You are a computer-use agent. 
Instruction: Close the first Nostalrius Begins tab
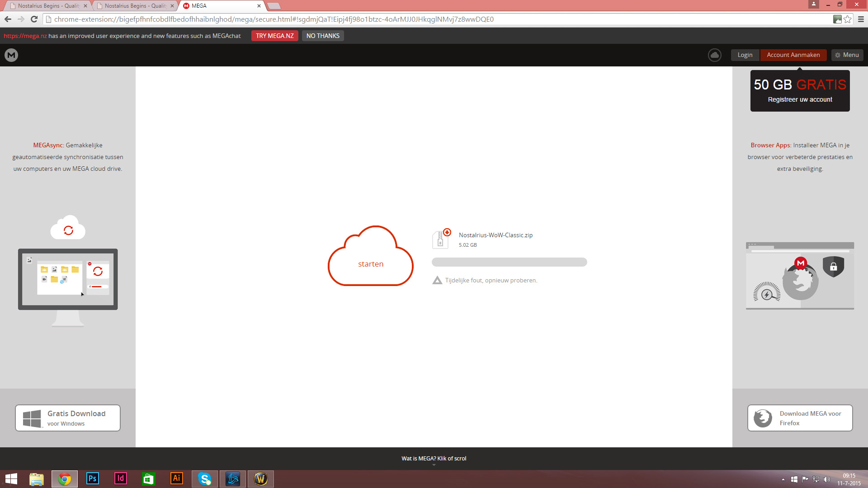click(x=85, y=6)
